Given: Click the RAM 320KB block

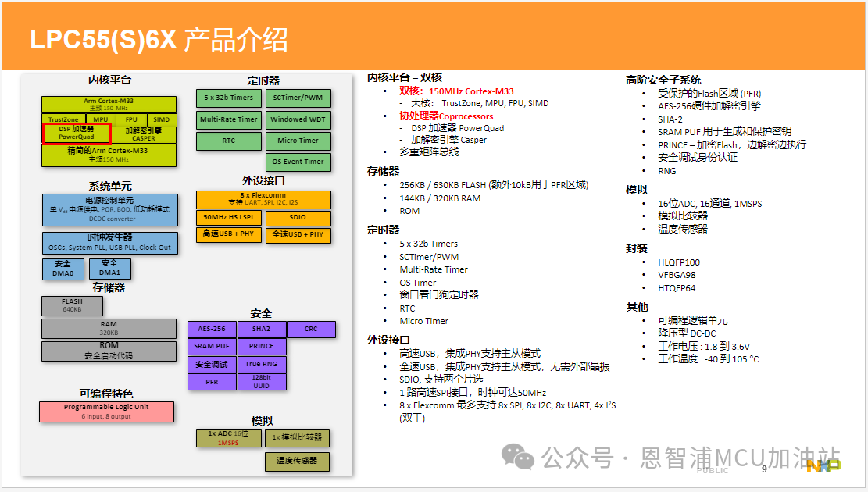Looking at the screenshot, I should click(109, 328).
